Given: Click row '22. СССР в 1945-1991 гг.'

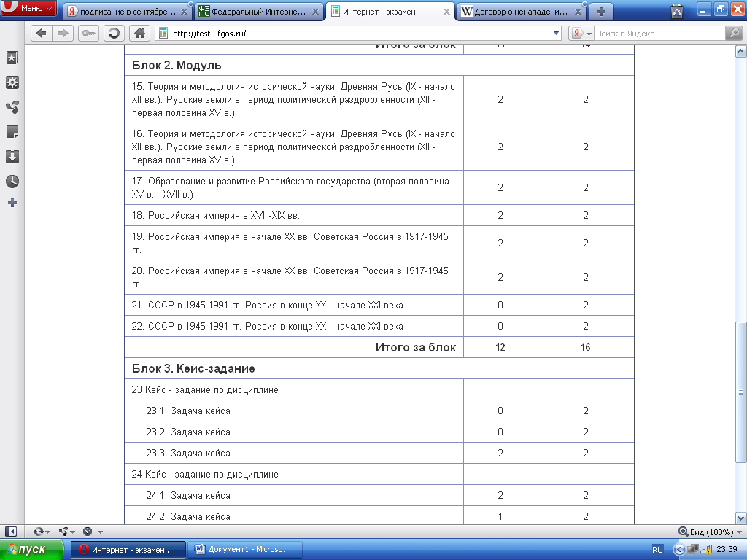Looking at the screenshot, I should point(379,326).
